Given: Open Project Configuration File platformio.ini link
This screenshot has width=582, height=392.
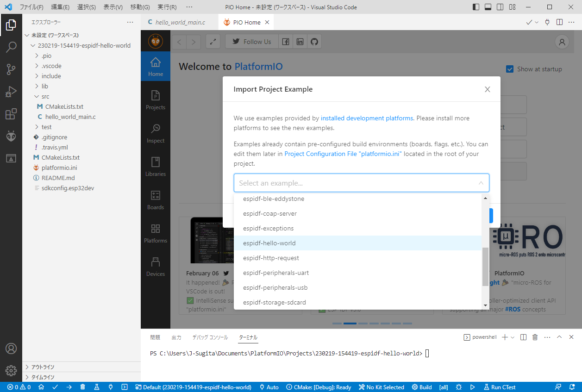Looking at the screenshot, I should coord(343,154).
